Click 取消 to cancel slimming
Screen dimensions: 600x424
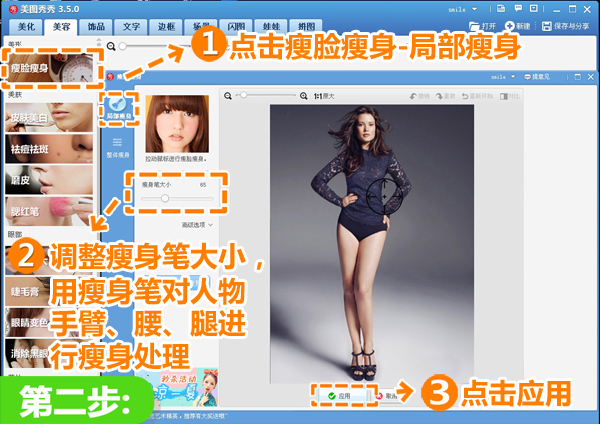click(x=386, y=396)
